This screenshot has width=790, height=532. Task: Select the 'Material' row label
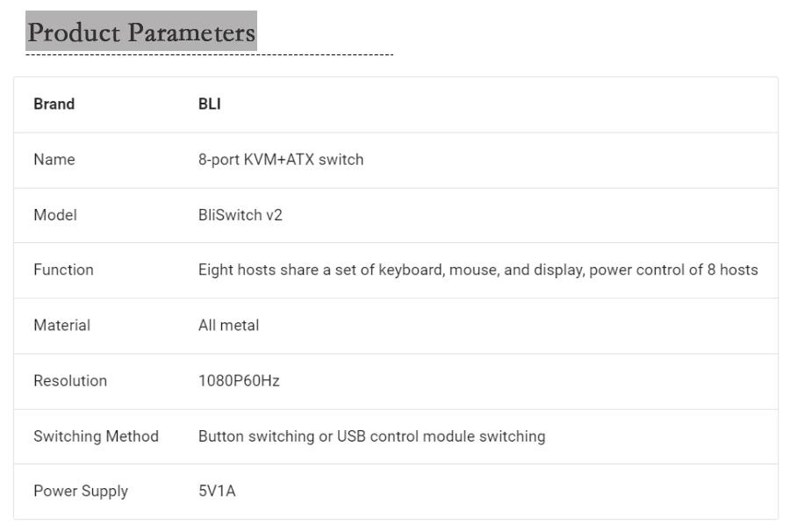coord(61,325)
